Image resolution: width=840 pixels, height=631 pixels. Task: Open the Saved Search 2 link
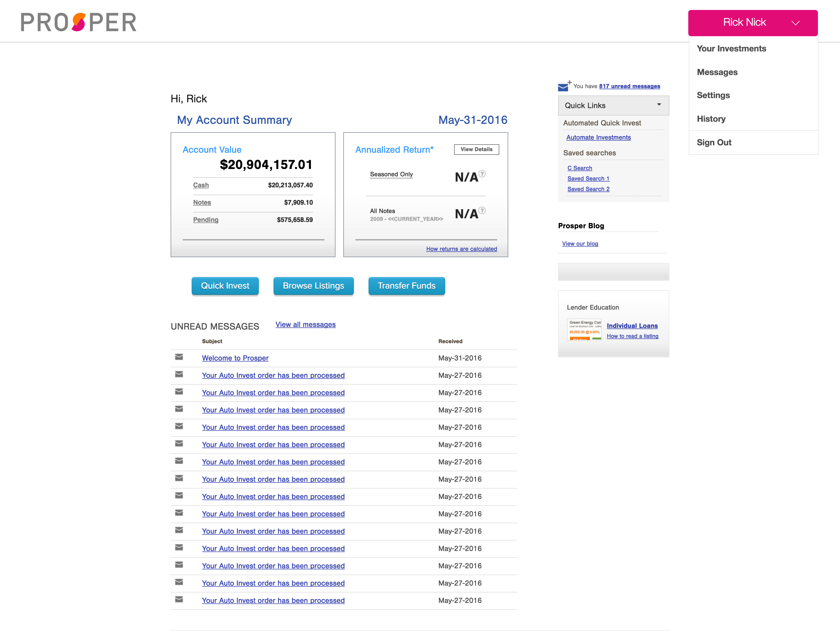[x=588, y=189]
